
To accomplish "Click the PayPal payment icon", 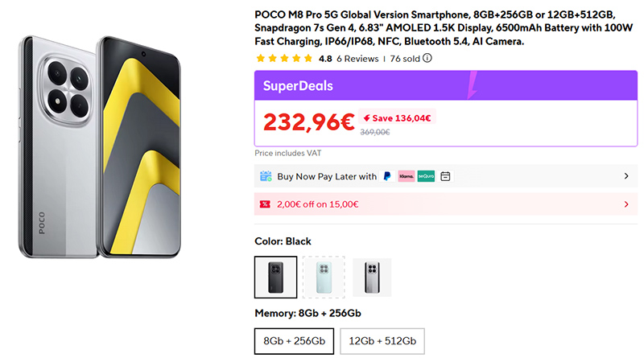I will 387,176.
